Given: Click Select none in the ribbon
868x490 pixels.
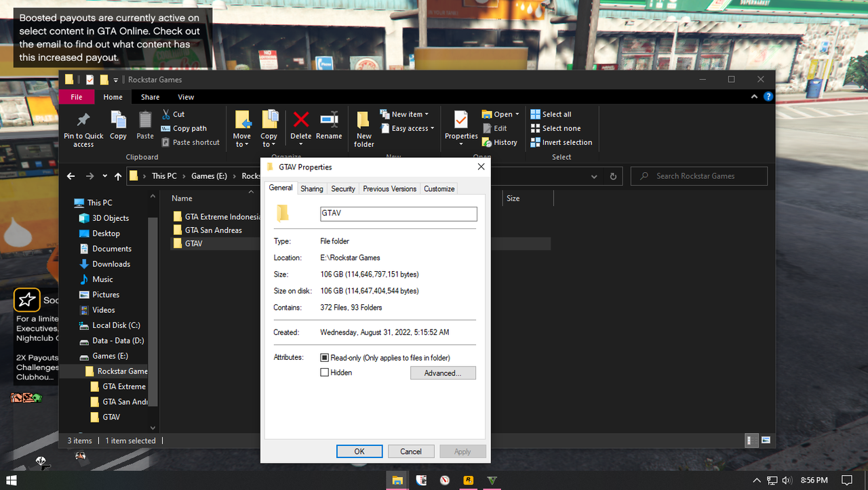Looking at the screenshot, I should tap(555, 128).
